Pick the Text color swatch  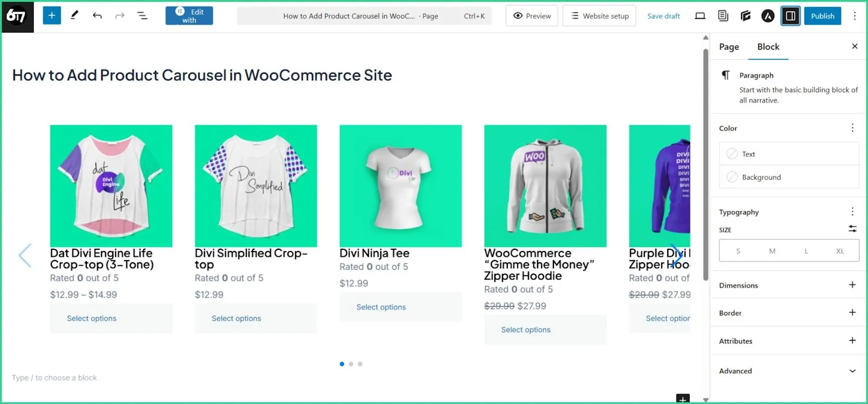point(789,154)
